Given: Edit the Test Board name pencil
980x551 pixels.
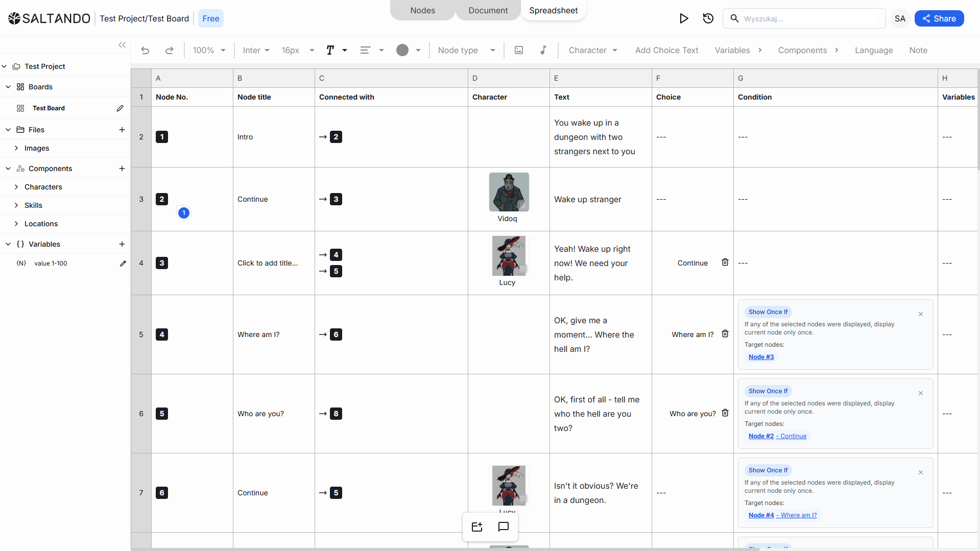Looking at the screenshot, I should (x=120, y=108).
